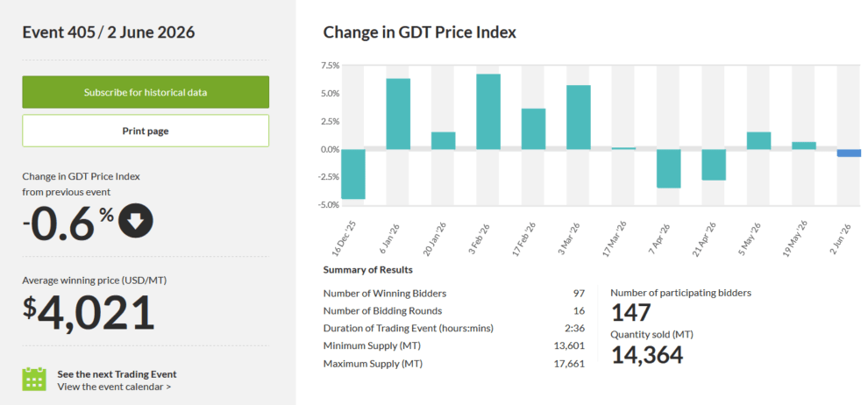Click the duration value 2:36
The width and height of the screenshot is (868, 405).
574,329
